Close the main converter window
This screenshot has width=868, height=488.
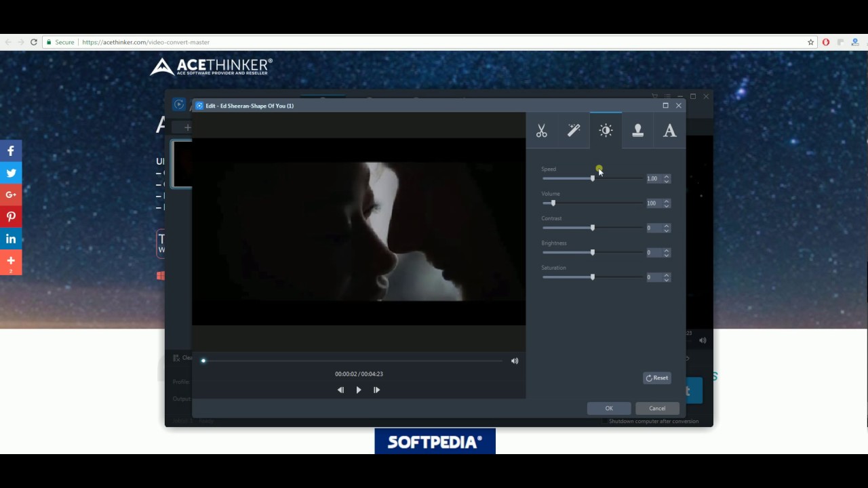click(x=706, y=96)
